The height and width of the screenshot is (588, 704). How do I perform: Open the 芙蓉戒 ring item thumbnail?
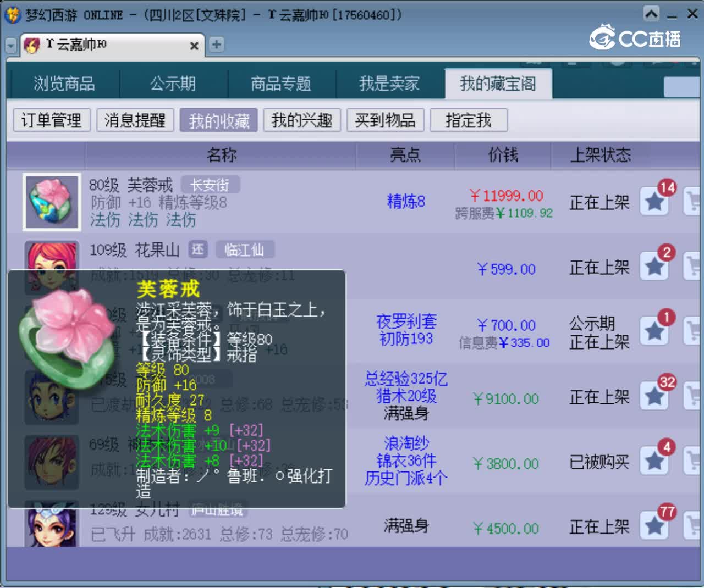tap(52, 202)
